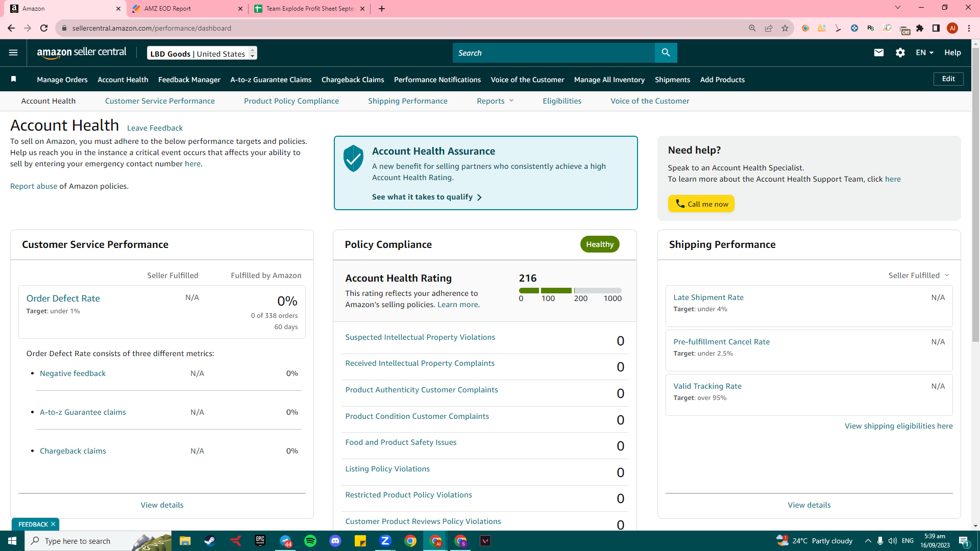The height and width of the screenshot is (551, 980).
Task: Open Manage Orders in top navigation
Action: point(62,80)
